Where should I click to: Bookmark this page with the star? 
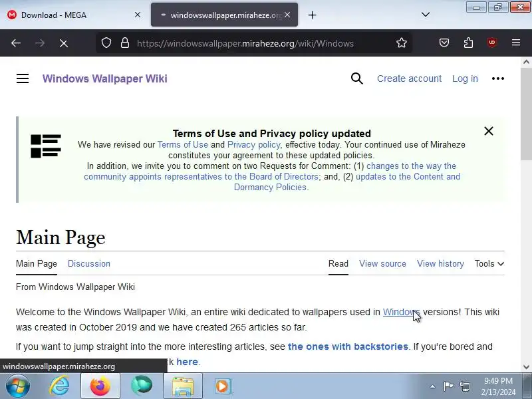402,43
